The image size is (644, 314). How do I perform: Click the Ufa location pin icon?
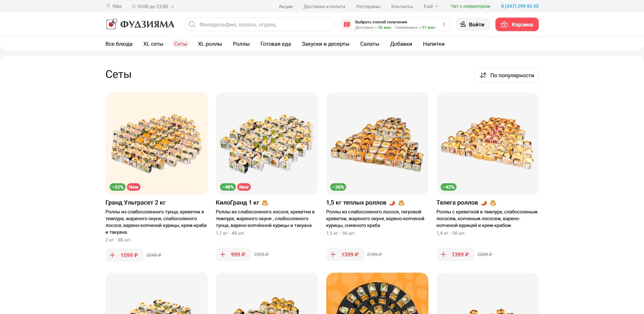pyautogui.click(x=108, y=6)
